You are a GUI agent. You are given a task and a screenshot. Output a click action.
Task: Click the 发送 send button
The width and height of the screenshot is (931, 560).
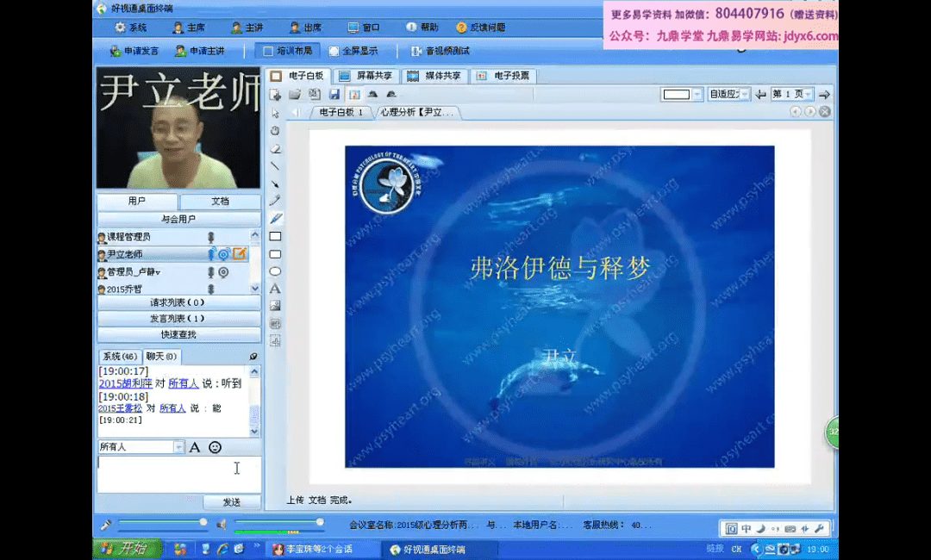[x=231, y=501]
